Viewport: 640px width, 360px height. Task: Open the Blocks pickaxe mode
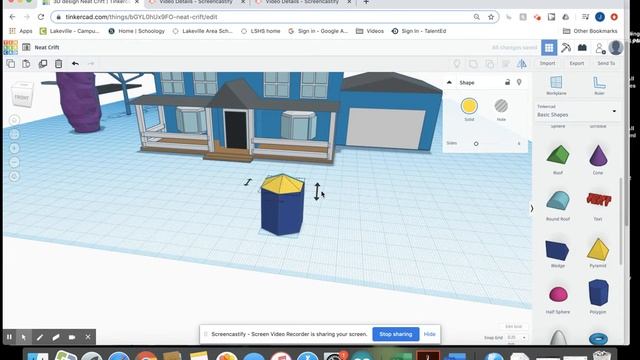566,48
